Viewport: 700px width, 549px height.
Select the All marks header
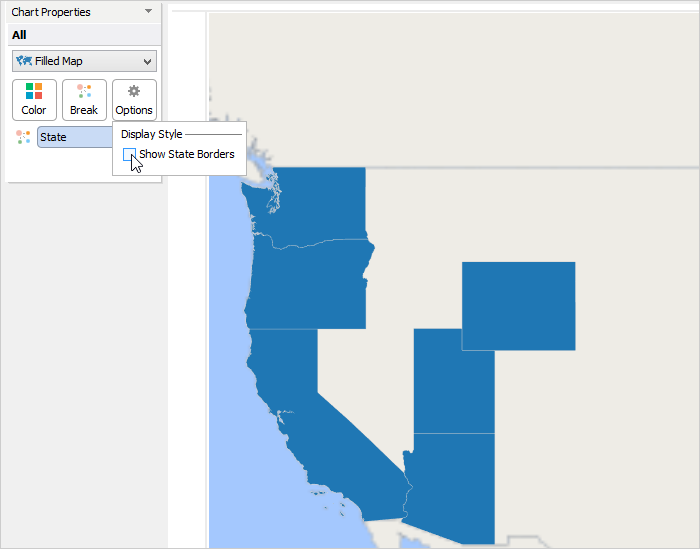pos(84,35)
